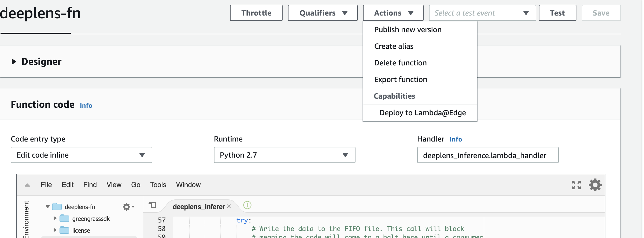Open the Select a test event dropdown
644x238 pixels.
482,13
